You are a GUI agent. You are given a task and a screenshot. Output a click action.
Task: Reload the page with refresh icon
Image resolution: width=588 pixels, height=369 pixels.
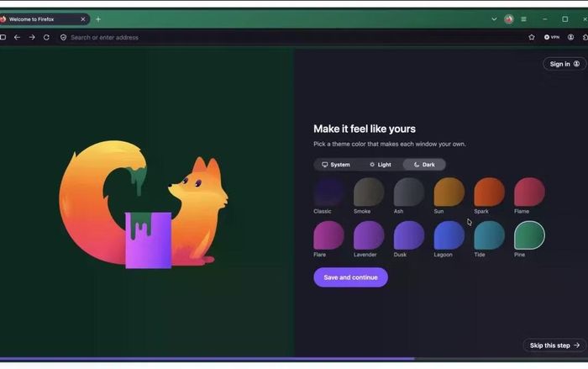pyautogui.click(x=46, y=37)
